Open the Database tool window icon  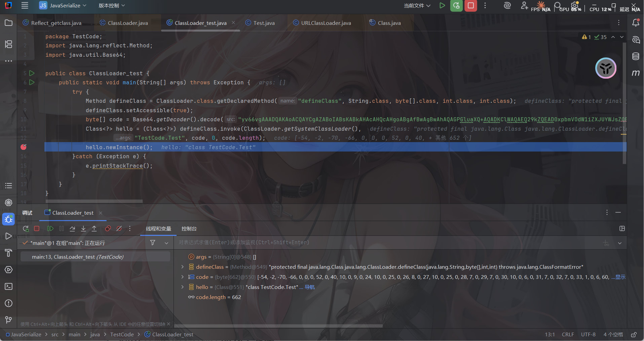tap(635, 56)
